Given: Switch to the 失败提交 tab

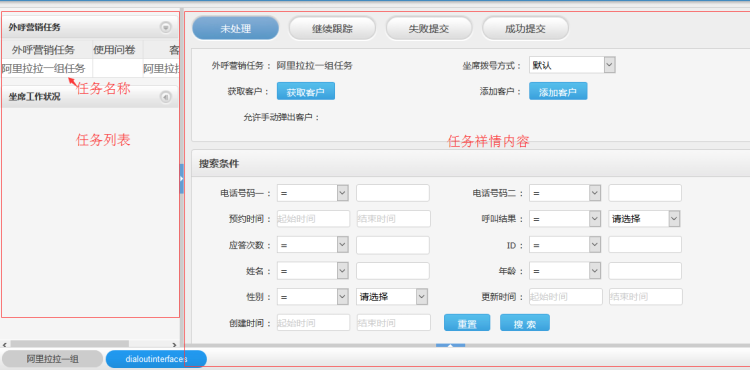Looking at the screenshot, I should click(429, 28).
